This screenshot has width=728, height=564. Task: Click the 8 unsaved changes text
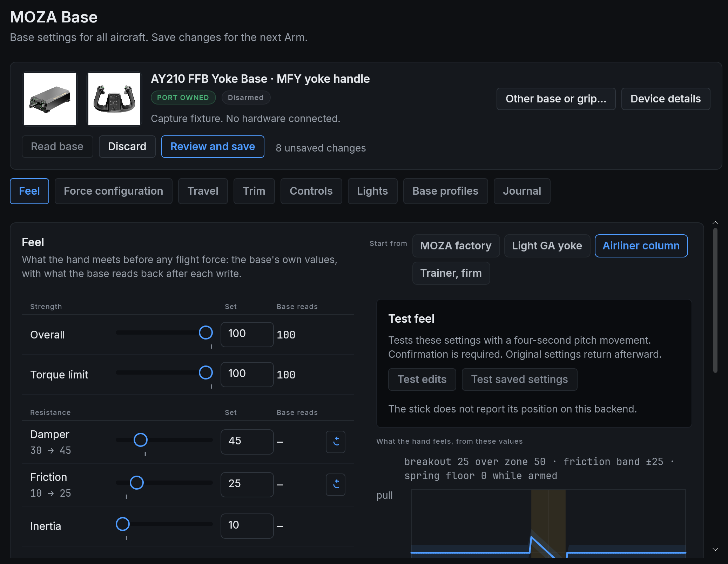(321, 148)
